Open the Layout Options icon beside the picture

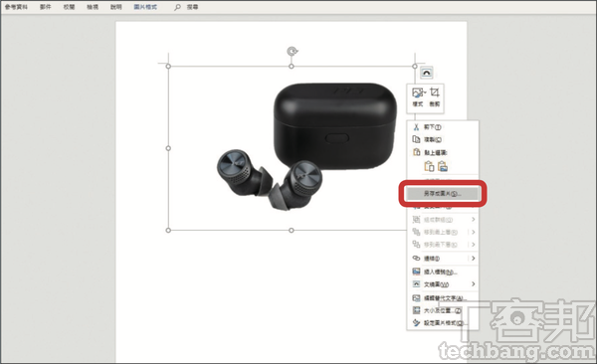coord(426,73)
